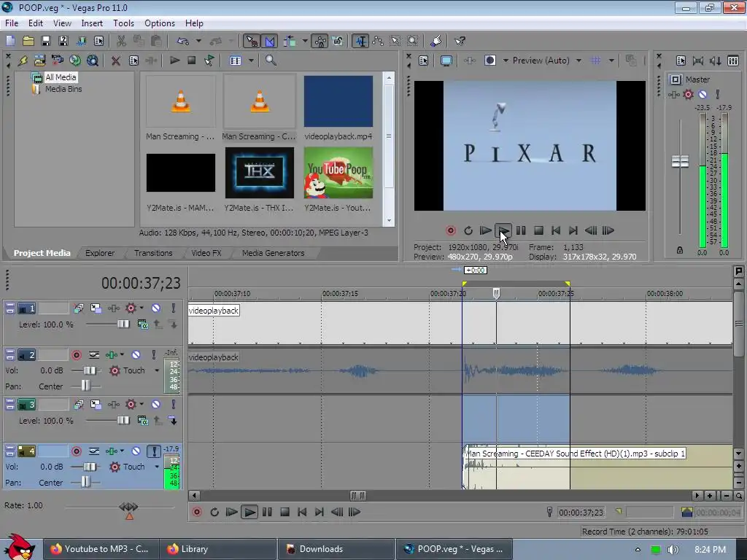This screenshot has height=560, width=747.
Task: Click the New project icon
Action: pyautogui.click(x=10, y=41)
